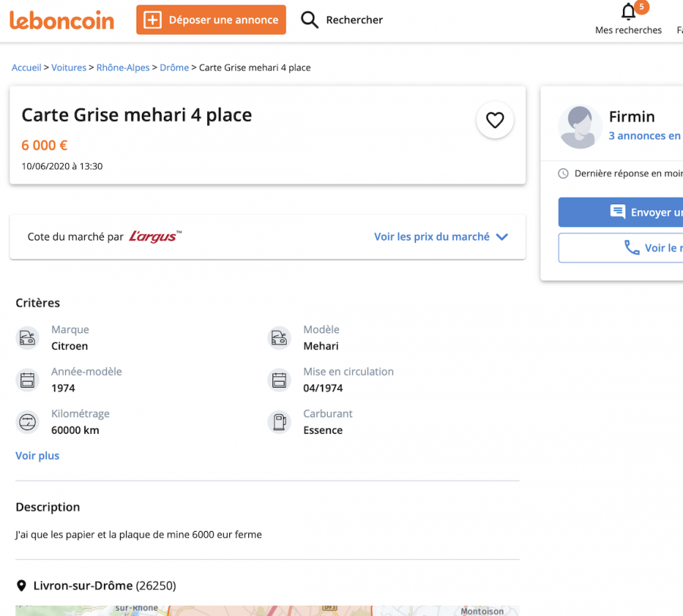Open the Drôme breadcrumb link
This screenshot has width=683, height=616.
(175, 68)
